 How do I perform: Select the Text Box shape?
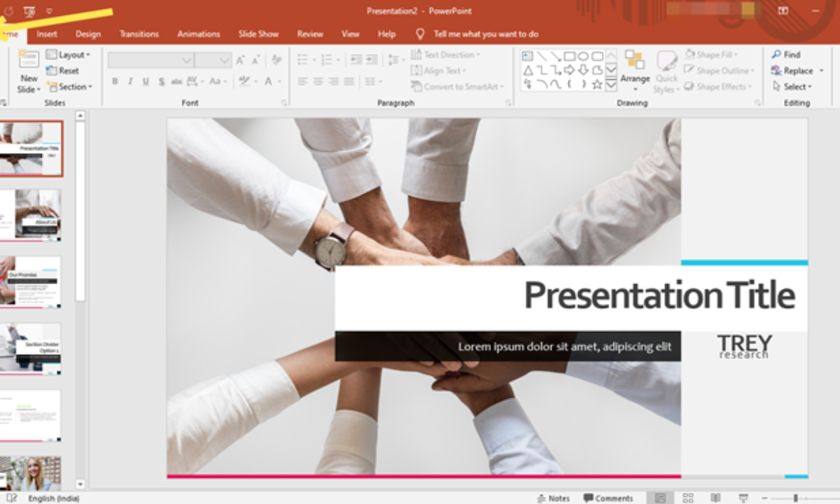pyautogui.click(x=527, y=56)
